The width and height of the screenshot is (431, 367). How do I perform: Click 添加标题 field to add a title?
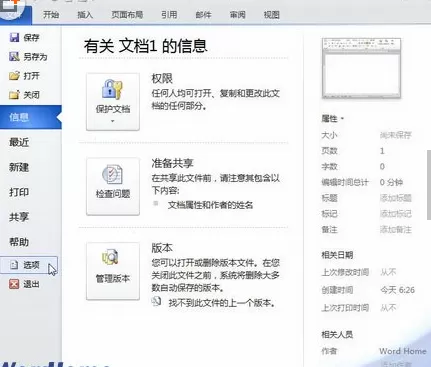pos(396,198)
